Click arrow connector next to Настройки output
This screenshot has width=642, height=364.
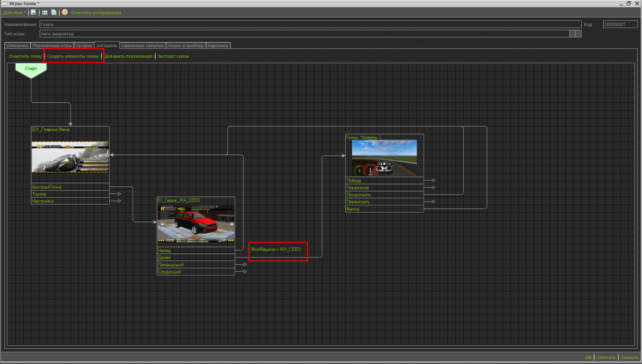point(119,201)
